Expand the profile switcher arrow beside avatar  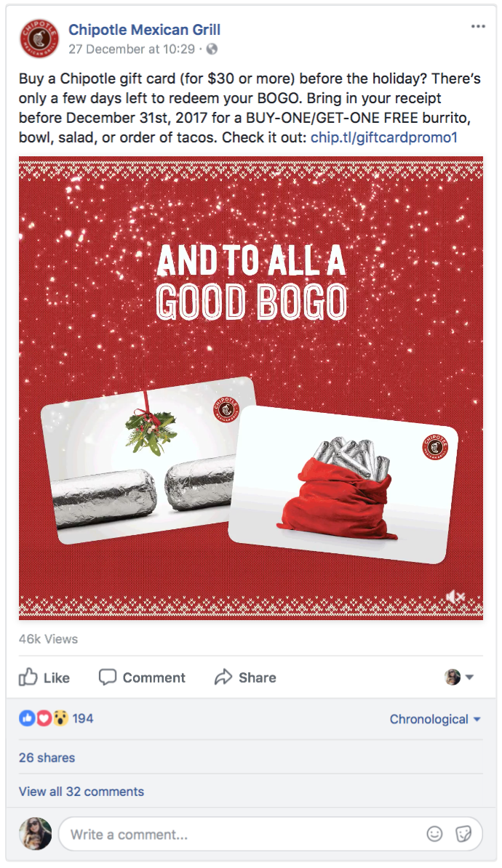tap(469, 677)
